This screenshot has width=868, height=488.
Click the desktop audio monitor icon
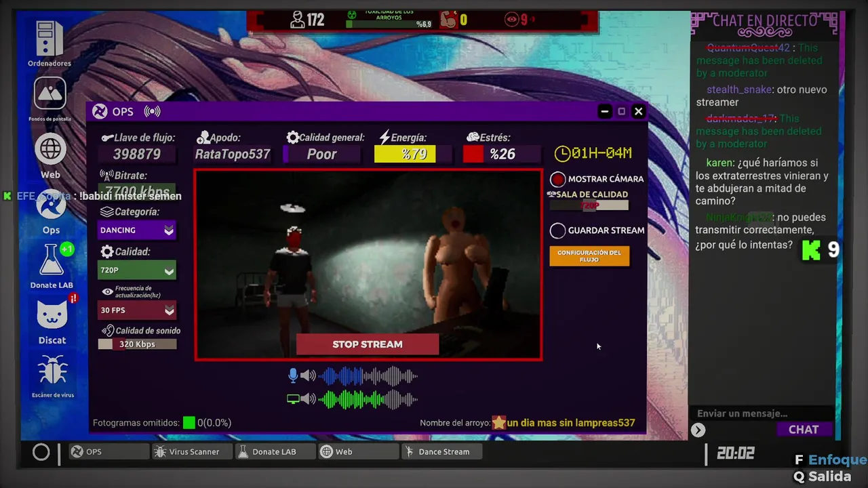point(293,399)
